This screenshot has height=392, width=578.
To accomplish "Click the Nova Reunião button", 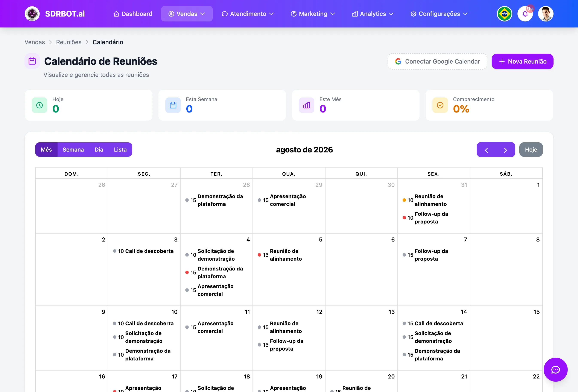I will (522, 61).
